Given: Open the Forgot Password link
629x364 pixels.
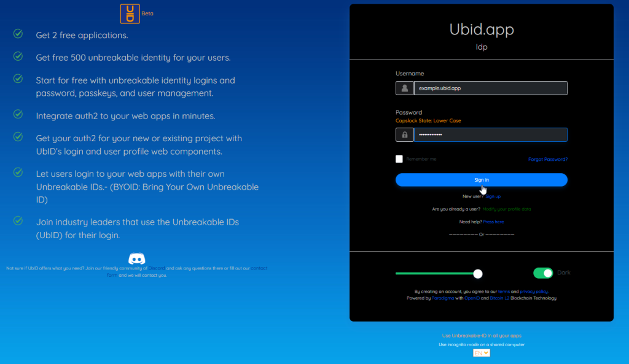Looking at the screenshot, I should [x=547, y=160].
